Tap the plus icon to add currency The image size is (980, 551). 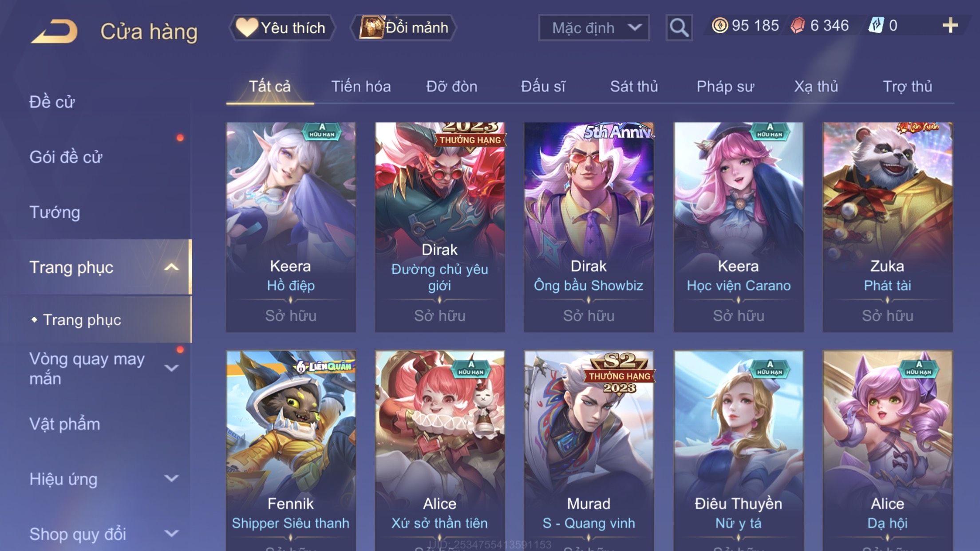(x=950, y=26)
